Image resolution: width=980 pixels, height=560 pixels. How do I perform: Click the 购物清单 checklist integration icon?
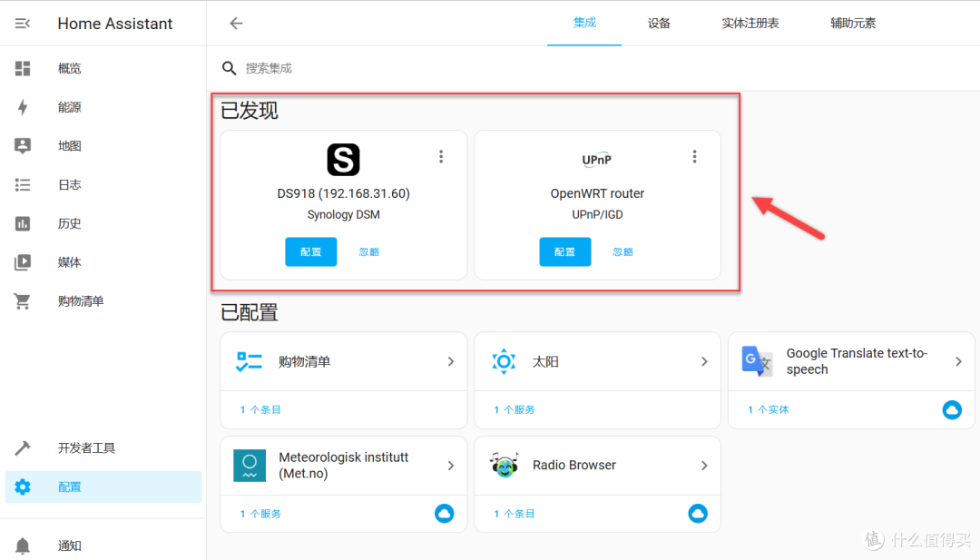(x=249, y=361)
